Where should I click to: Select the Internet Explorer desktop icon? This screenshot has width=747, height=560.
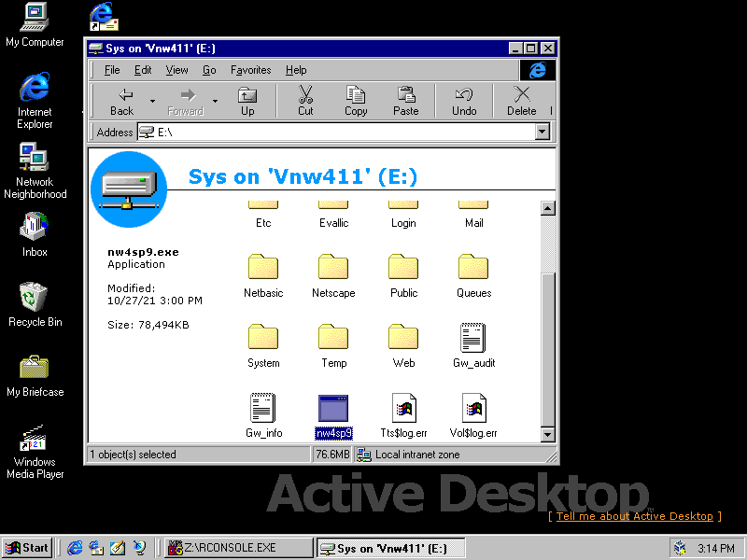(35, 101)
